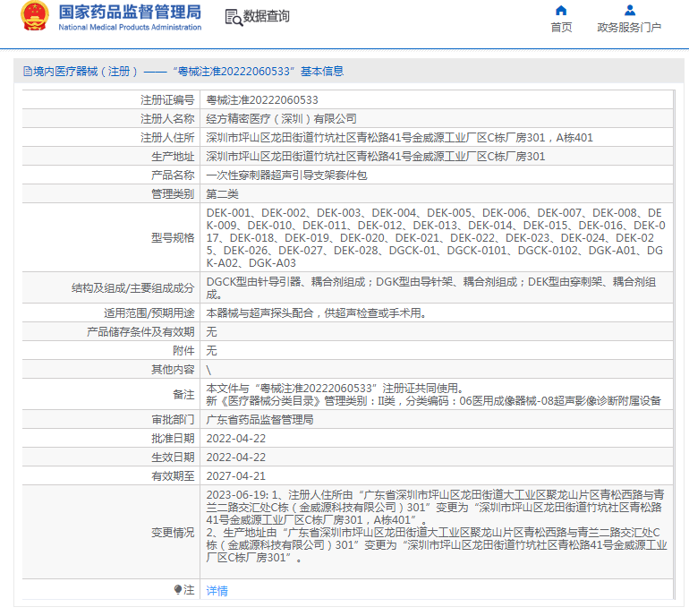Click the 审批部门 row label

173,420
